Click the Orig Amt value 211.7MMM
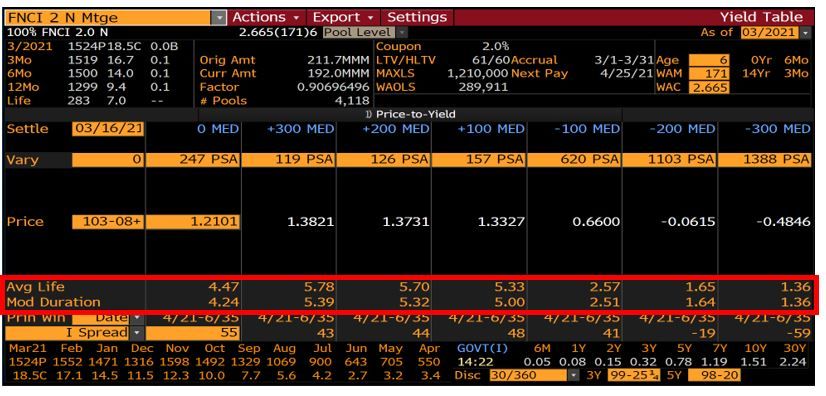826x396 pixels. click(x=338, y=60)
